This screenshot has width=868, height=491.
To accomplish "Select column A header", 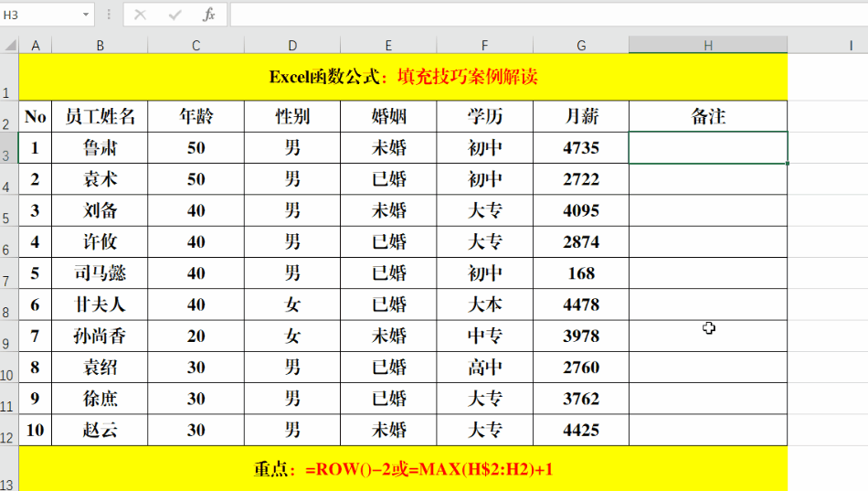I will 36,46.
